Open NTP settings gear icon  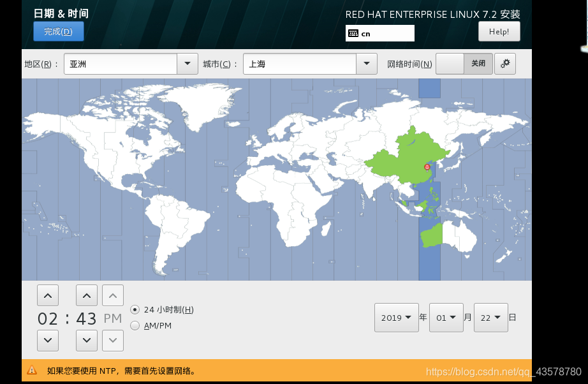(x=505, y=64)
